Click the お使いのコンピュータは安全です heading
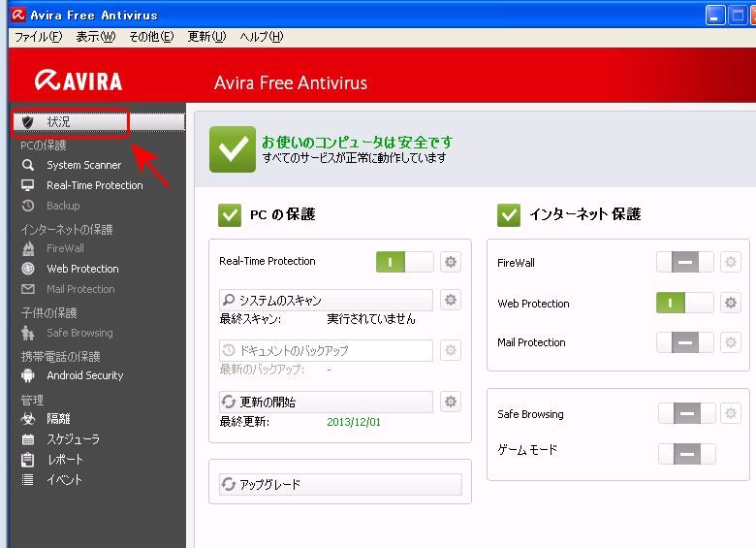 [358, 142]
